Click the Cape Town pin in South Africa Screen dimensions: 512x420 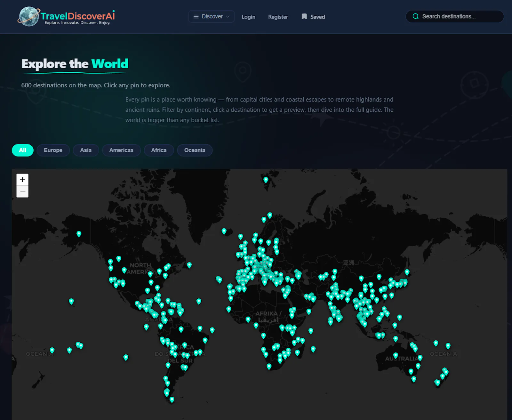coord(269,367)
